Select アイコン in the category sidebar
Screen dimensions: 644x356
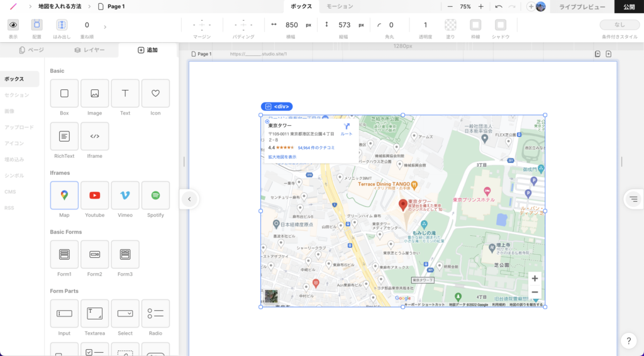coord(14,143)
